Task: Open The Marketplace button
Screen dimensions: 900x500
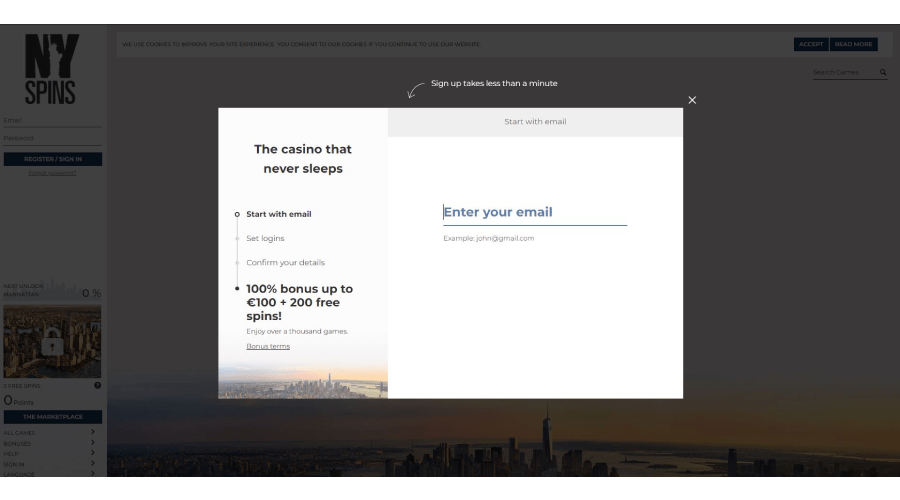Action: coord(52,417)
